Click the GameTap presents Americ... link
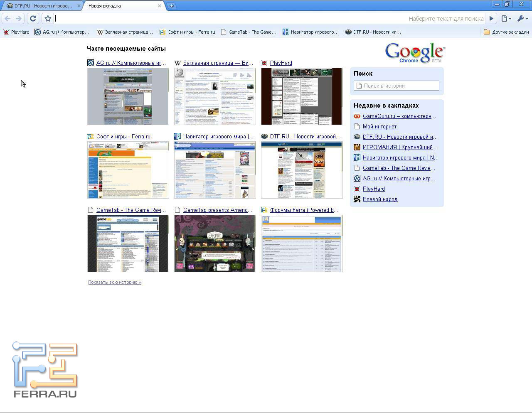Image resolution: width=532 pixels, height=413 pixels. click(x=218, y=210)
